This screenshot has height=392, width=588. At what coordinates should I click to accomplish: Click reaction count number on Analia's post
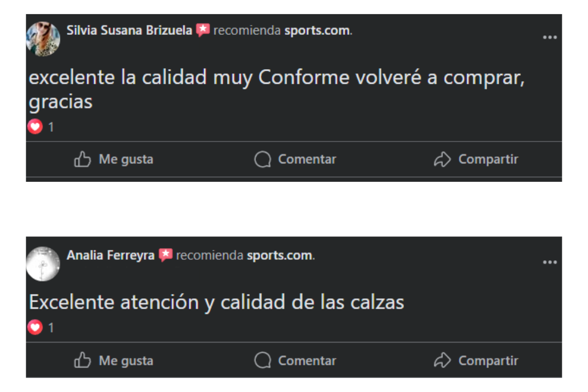point(51,328)
